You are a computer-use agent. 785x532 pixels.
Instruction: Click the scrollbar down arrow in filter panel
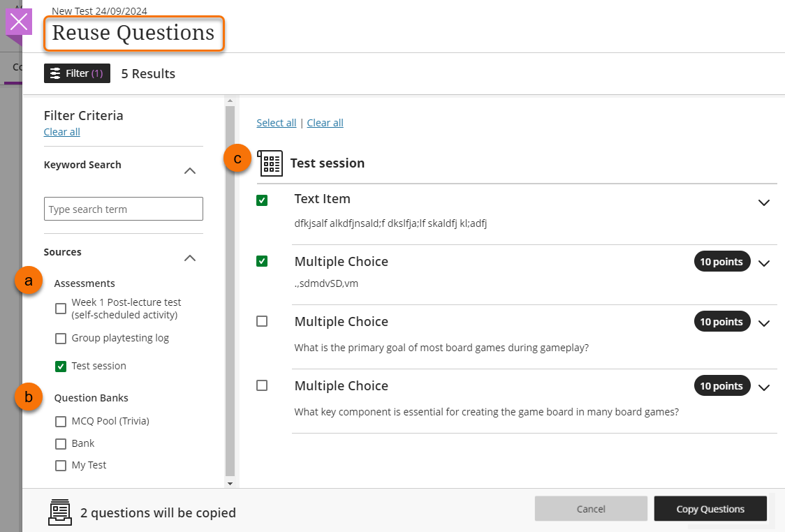click(230, 483)
